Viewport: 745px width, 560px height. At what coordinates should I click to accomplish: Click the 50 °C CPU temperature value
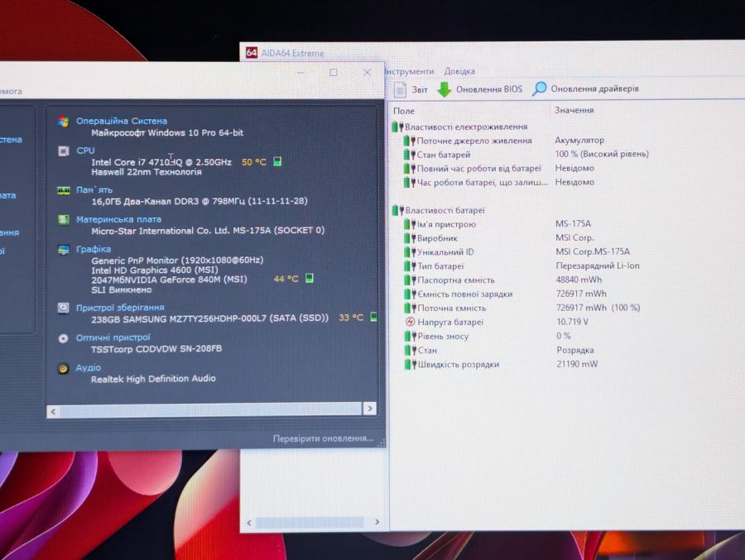[x=254, y=162]
